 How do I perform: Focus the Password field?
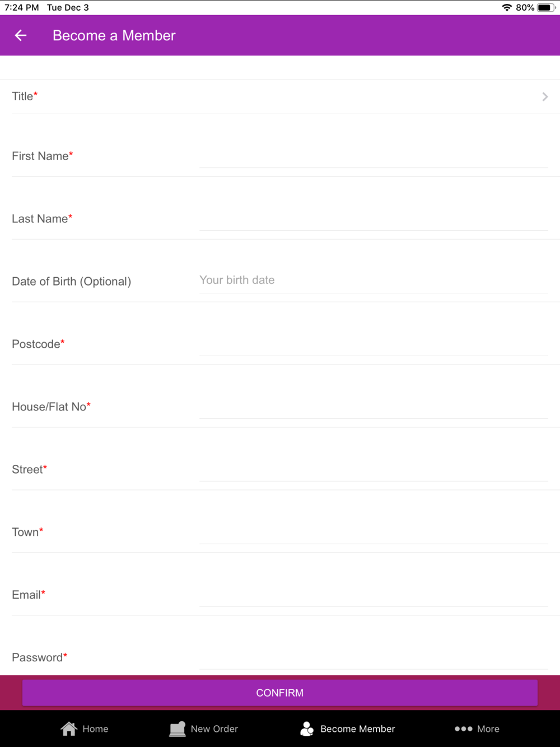[373, 657]
